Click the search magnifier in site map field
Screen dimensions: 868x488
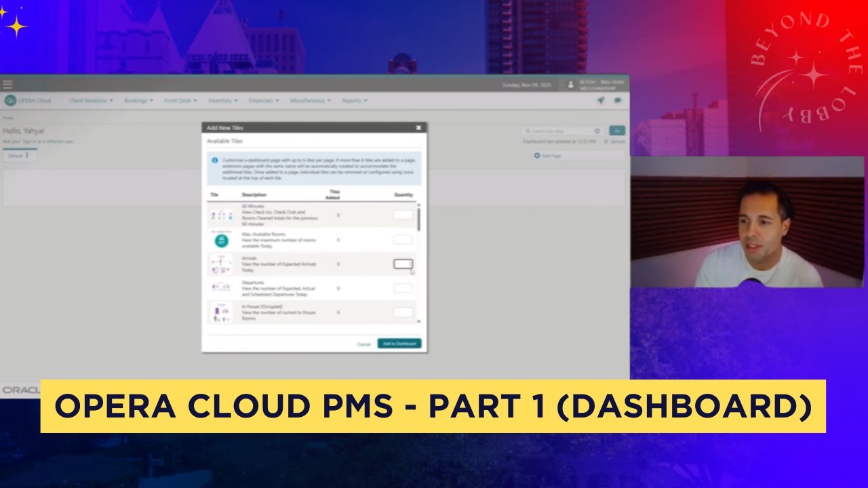[527, 131]
